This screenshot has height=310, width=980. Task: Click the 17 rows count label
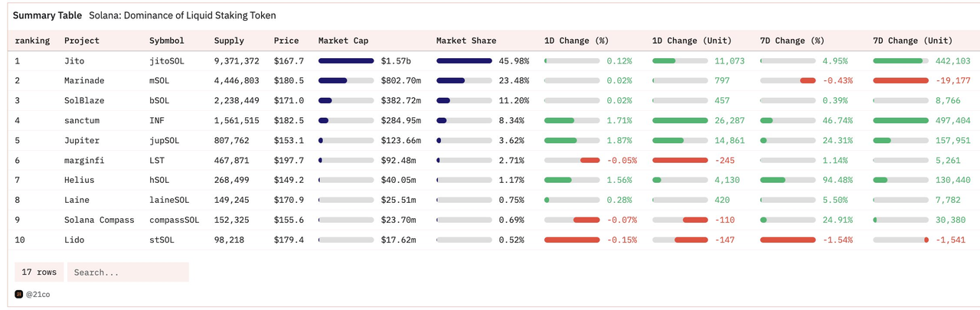tap(38, 272)
